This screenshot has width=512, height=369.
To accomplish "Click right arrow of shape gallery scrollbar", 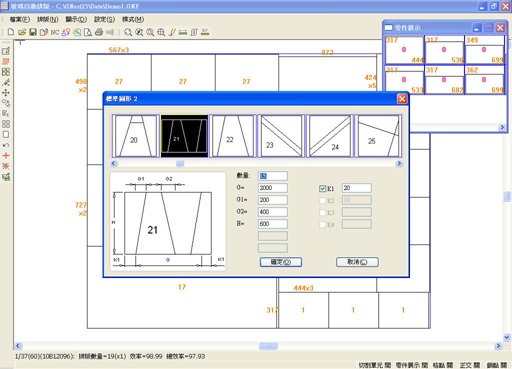I will pyautogui.click(x=399, y=163).
